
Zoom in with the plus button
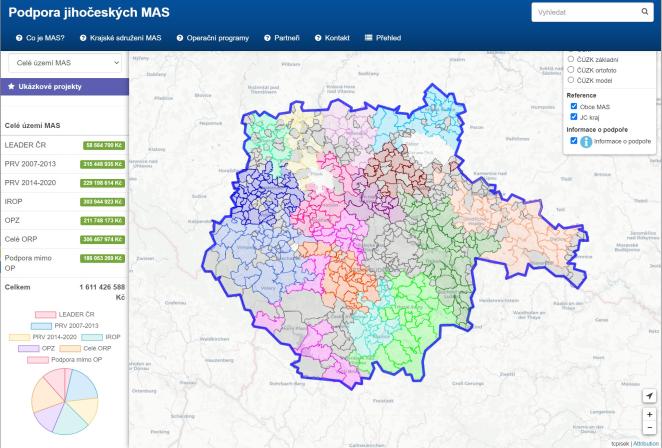(x=649, y=415)
